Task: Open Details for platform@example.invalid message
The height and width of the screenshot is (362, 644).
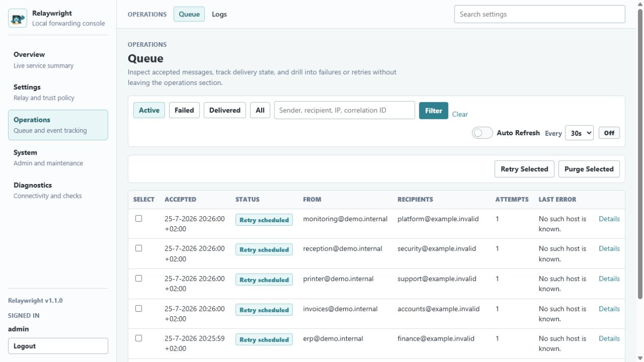Action: click(609, 219)
